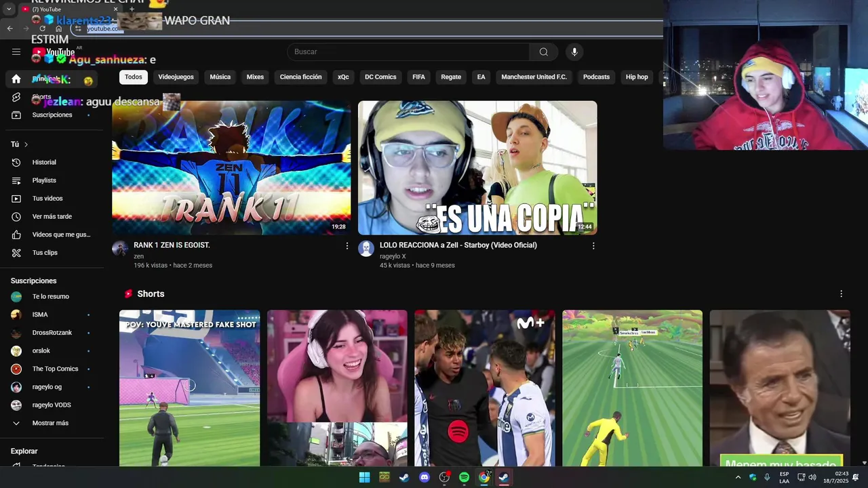Select the Ciencia ficción filter chip
Image resolution: width=868 pixels, height=488 pixels.
(301, 77)
